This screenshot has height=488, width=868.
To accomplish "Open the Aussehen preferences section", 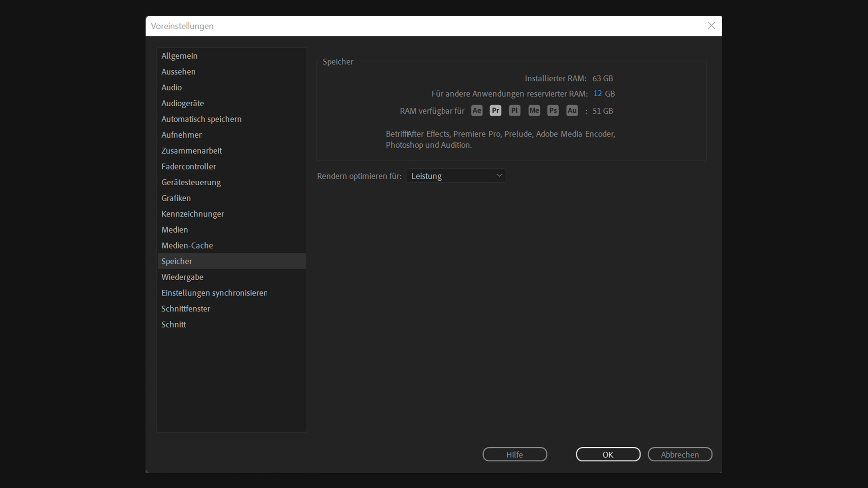I will (179, 72).
